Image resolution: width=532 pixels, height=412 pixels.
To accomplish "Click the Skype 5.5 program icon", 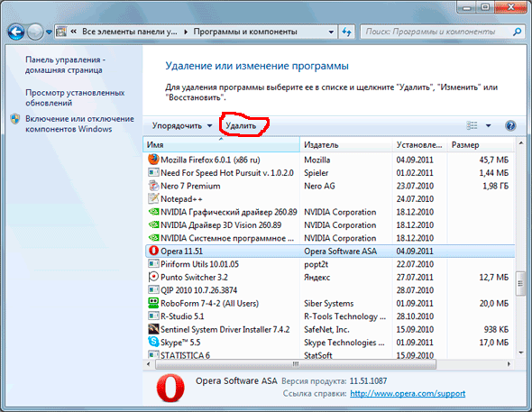I will [x=153, y=342].
